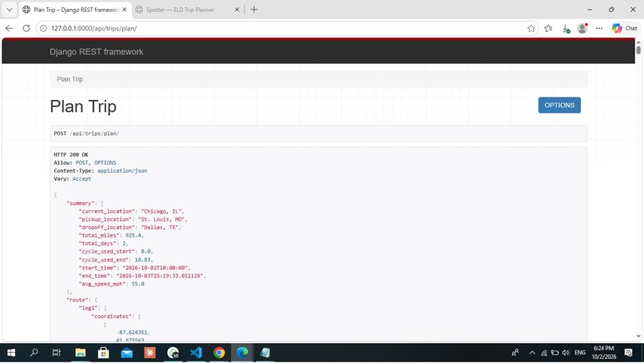Open Visual Studio Code from the taskbar
Viewport: 644px width, 363px height.
196,353
